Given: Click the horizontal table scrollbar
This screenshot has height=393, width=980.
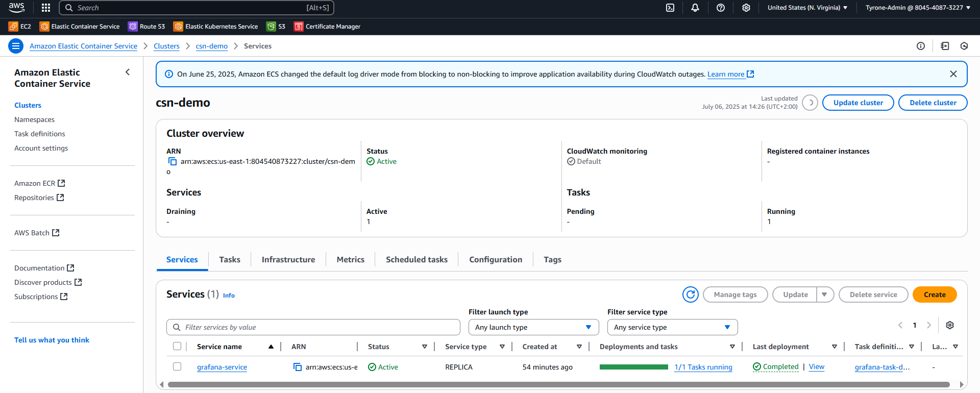Looking at the screenshot, I should pyautogui.click(x=558, y=385).
